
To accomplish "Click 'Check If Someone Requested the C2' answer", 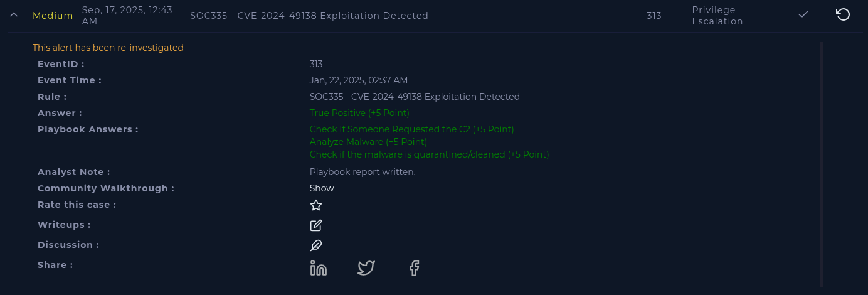I will (x=411, y=129).
